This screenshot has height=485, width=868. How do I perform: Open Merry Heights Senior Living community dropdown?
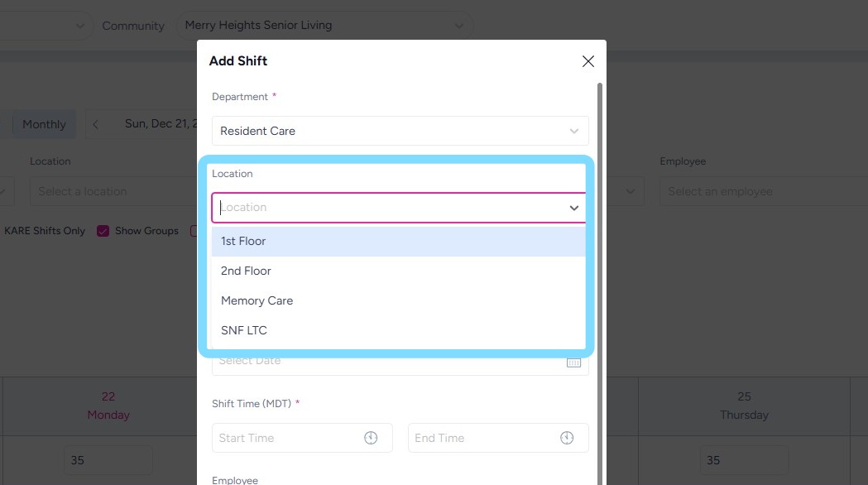[x=323, y=26]
